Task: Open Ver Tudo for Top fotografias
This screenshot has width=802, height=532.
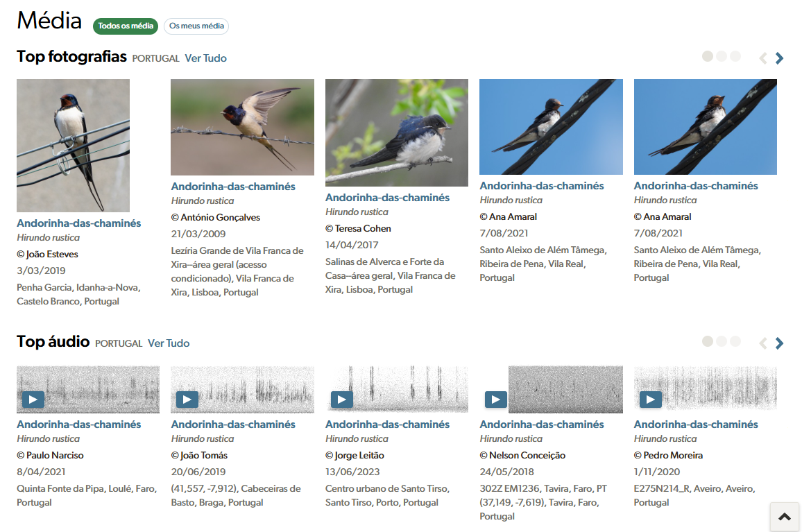Action: 205,58
